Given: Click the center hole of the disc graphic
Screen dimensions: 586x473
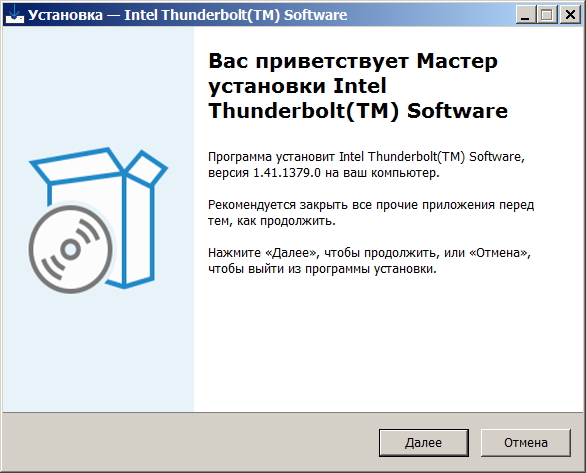Looking at the screenshot, I should coord(71,250).
